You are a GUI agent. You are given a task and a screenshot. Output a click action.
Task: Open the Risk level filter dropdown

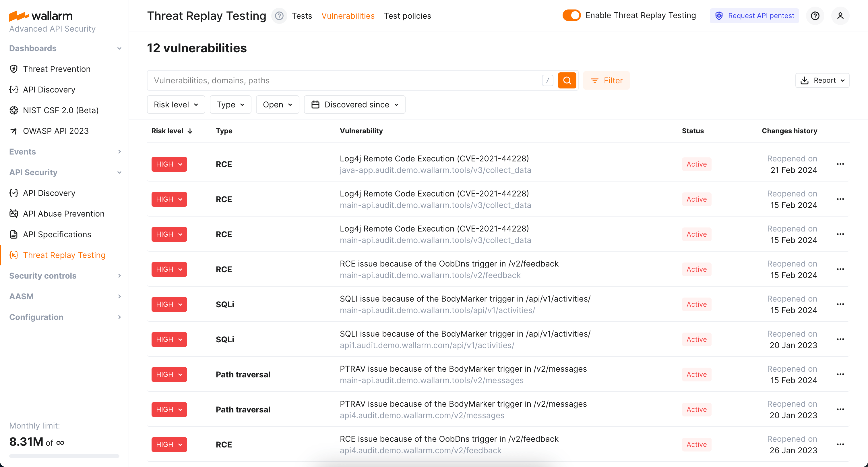tap(176, 105)
